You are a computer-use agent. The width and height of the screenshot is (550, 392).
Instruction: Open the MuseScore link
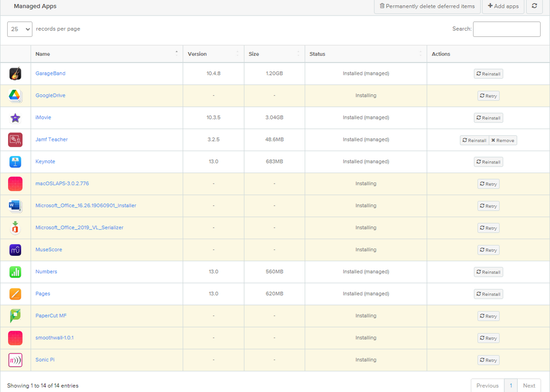[49, 250]
